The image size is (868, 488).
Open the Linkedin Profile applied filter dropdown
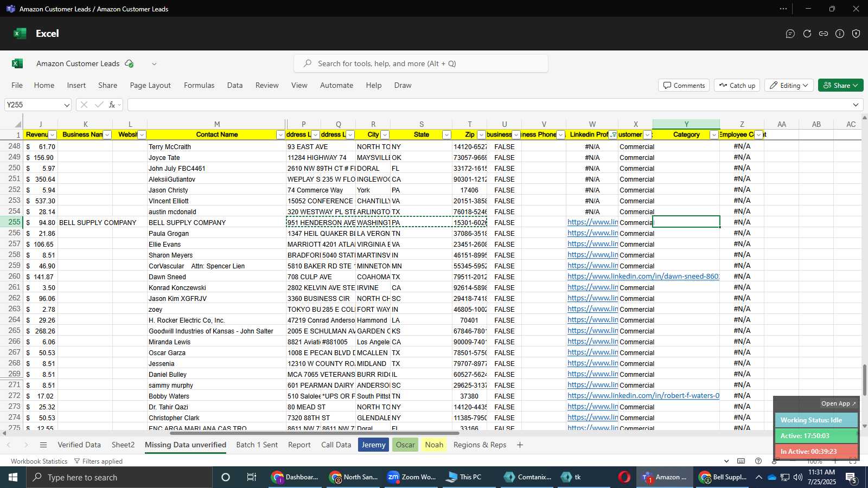tap(613, 135)
